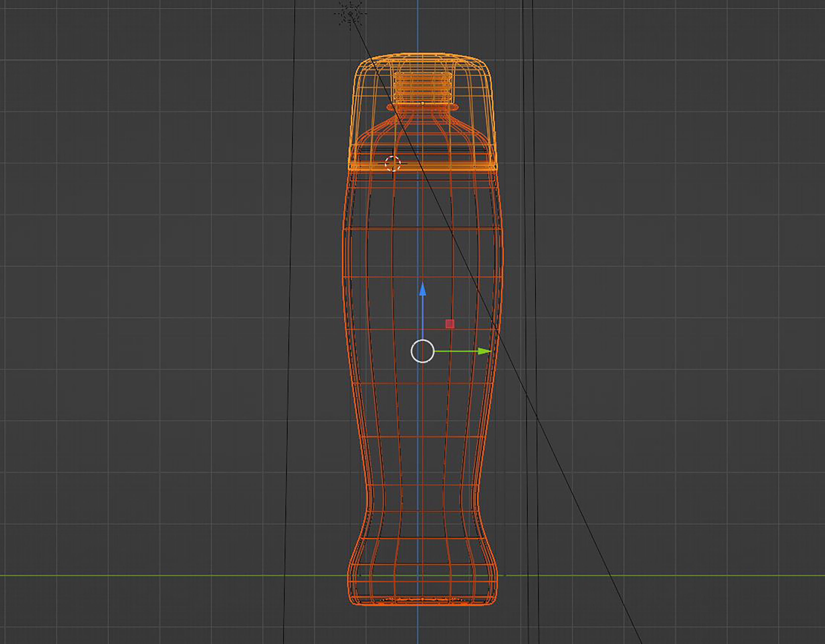Select the point light object above the bottle

pos(351,14)
